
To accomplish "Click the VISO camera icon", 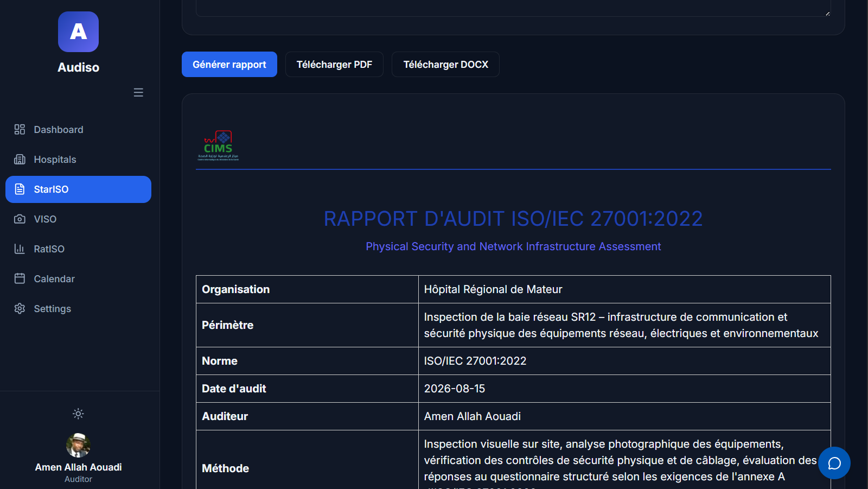I will click(x=20, y=219).
